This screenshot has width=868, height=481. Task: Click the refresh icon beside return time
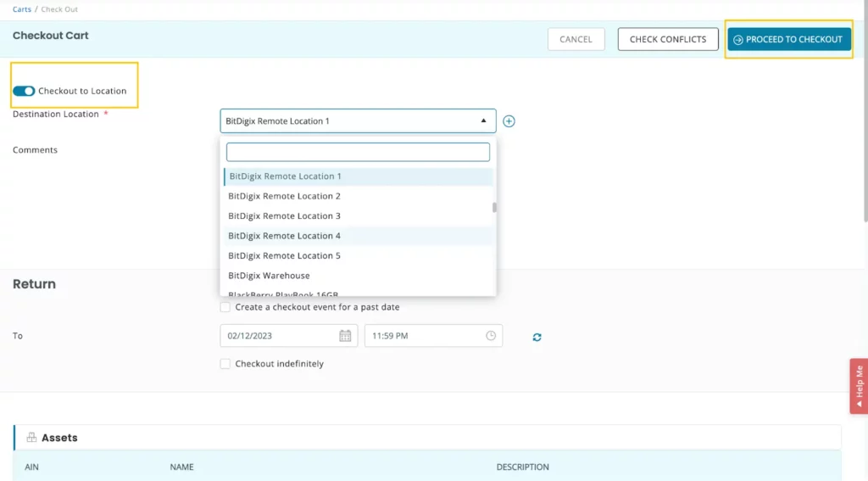tap(537, 337)
